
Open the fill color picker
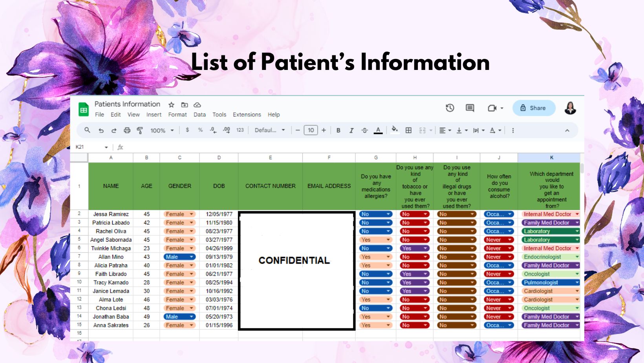(395, 130)
